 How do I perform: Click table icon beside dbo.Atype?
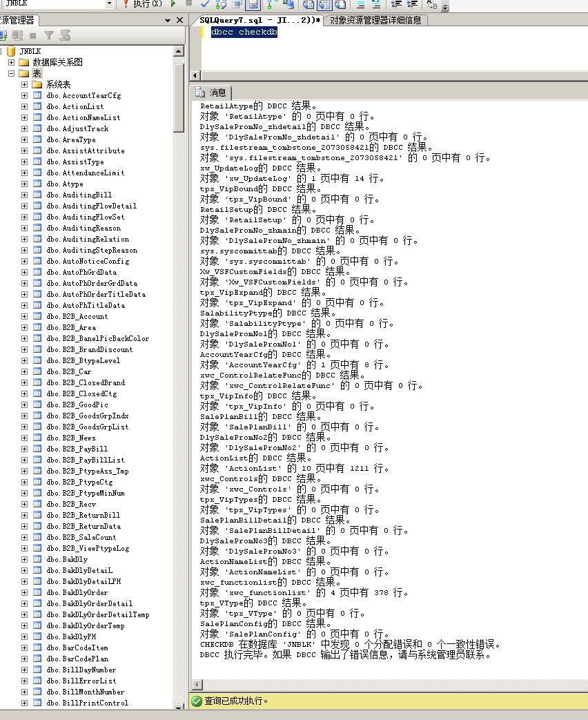click(x=37, y=184)
